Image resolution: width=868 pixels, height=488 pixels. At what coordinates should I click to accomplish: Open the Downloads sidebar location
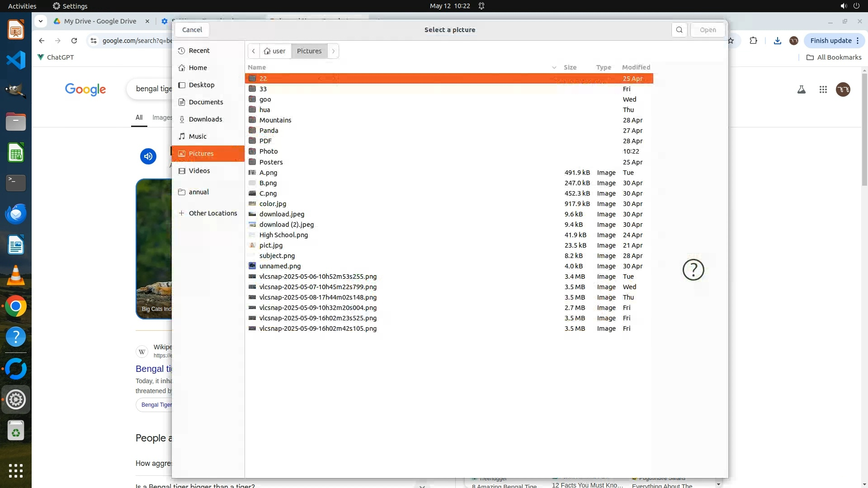tap(205, 119)
